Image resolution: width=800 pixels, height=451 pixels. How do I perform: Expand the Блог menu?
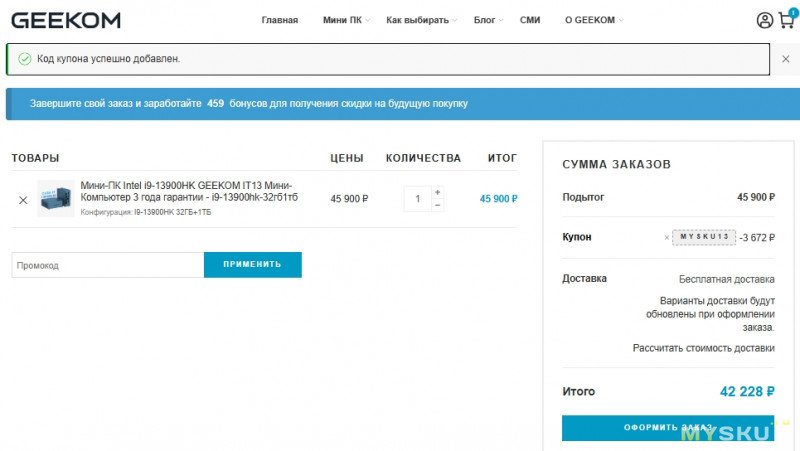pos(488,20)
